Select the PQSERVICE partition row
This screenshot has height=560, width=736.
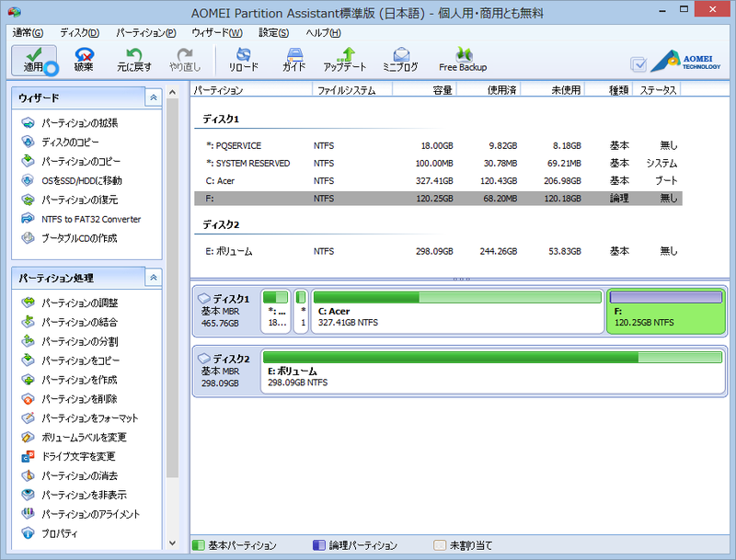(x=439, y=146)
